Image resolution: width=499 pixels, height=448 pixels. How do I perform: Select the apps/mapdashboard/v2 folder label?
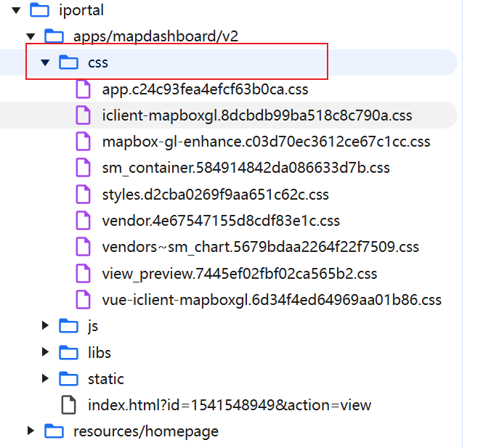[155, 36]
